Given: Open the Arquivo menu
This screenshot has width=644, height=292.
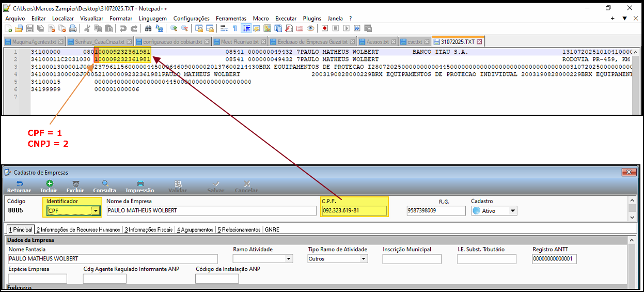Looking at the screenshot, I should [x=15, y=18].
